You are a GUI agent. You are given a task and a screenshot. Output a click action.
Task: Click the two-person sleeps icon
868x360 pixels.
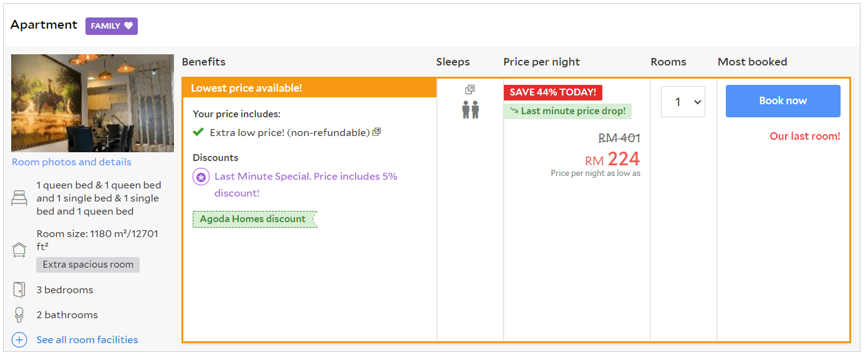pos(470,110)
